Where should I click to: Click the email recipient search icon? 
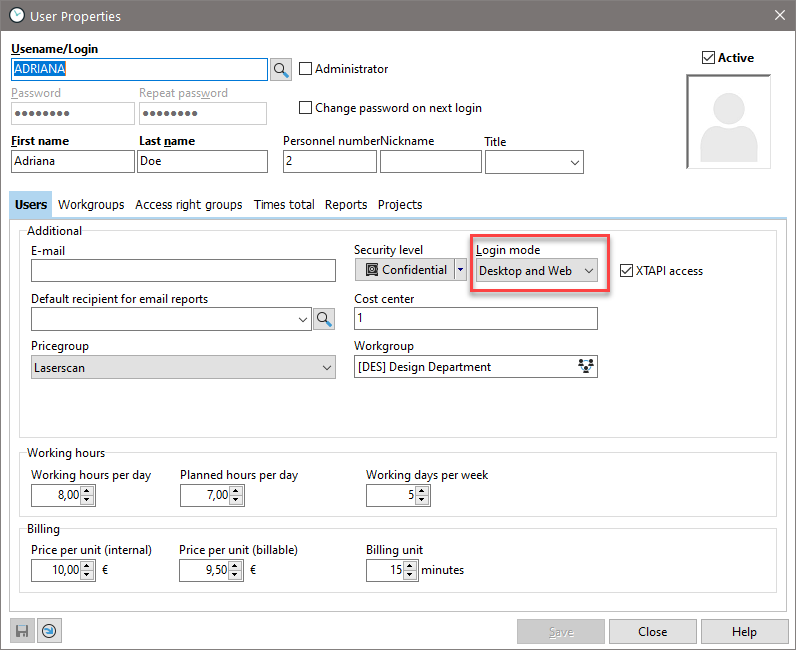click(324, 319)
